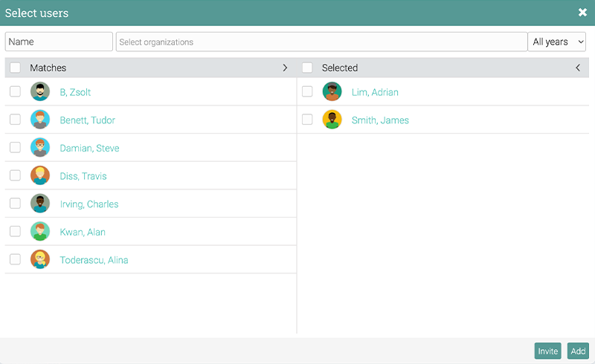Check the box for Irving, Charles
This screenshot has height=364, width=595.
[x=15, y=204]
